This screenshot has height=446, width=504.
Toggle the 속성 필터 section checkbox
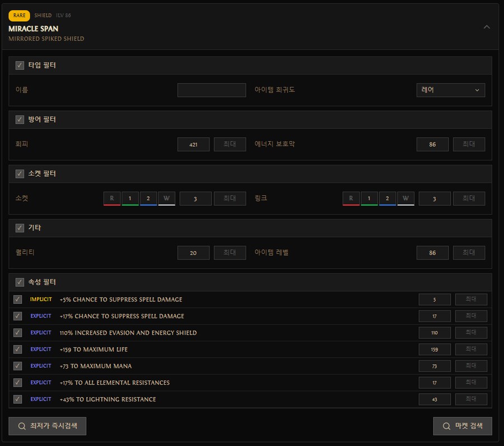coord(20,282)
